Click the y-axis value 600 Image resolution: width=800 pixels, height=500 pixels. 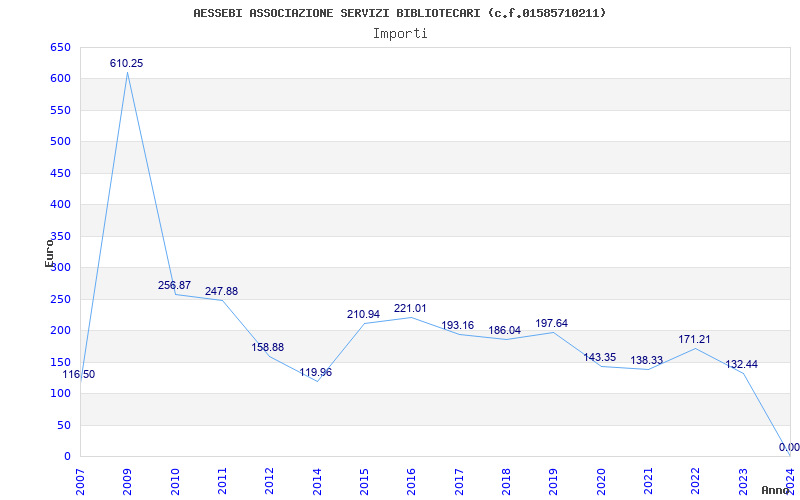60,79
